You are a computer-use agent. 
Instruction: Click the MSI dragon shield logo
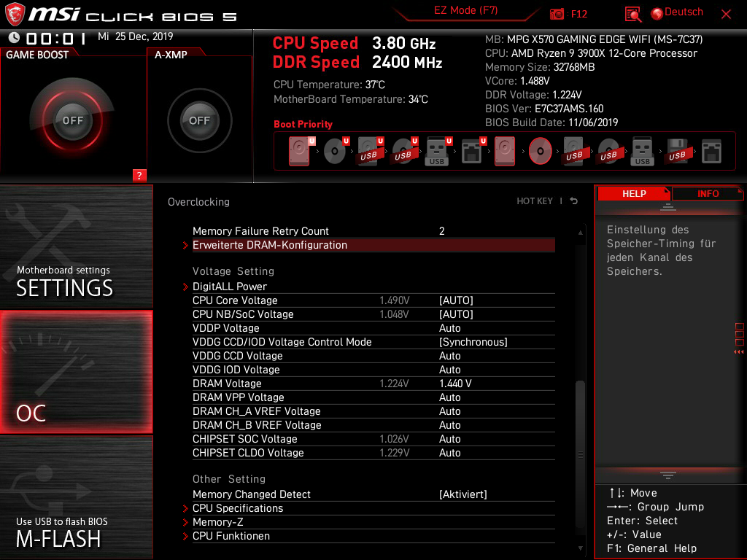pos(15,15)
